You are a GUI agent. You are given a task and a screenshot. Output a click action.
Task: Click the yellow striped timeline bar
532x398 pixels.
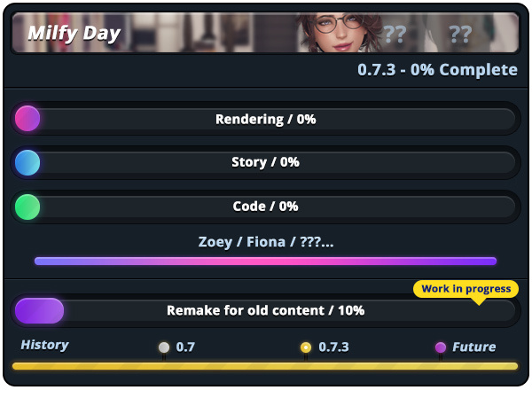(265, 366)
